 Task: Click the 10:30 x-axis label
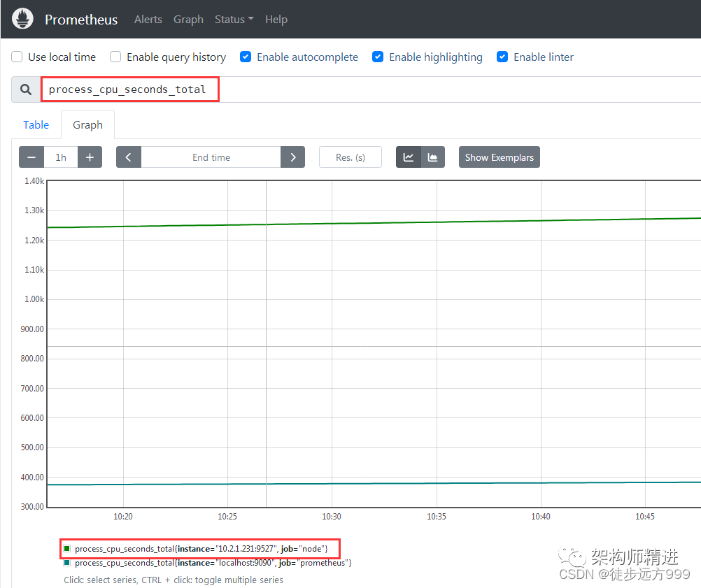pyautogui.click(x=332, y=517)
